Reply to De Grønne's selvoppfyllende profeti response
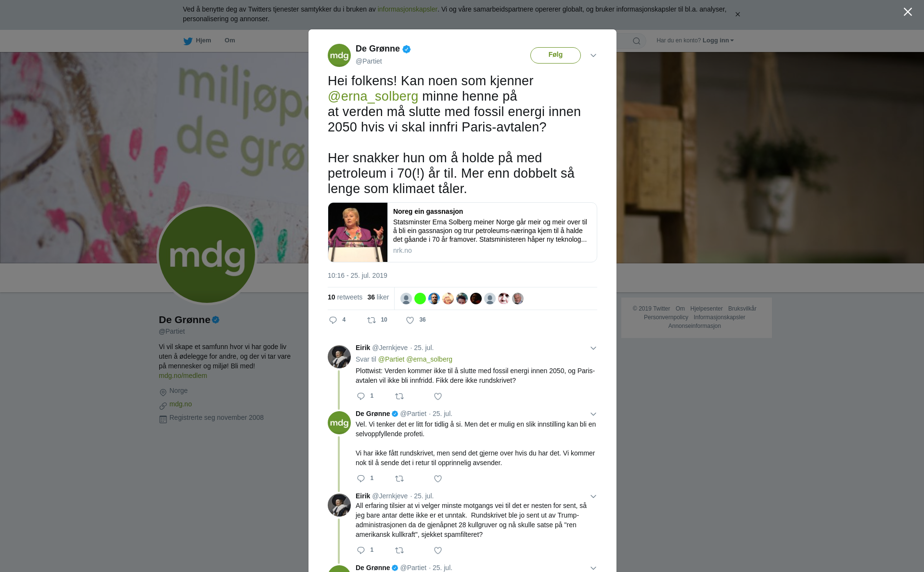 [361, 479]
